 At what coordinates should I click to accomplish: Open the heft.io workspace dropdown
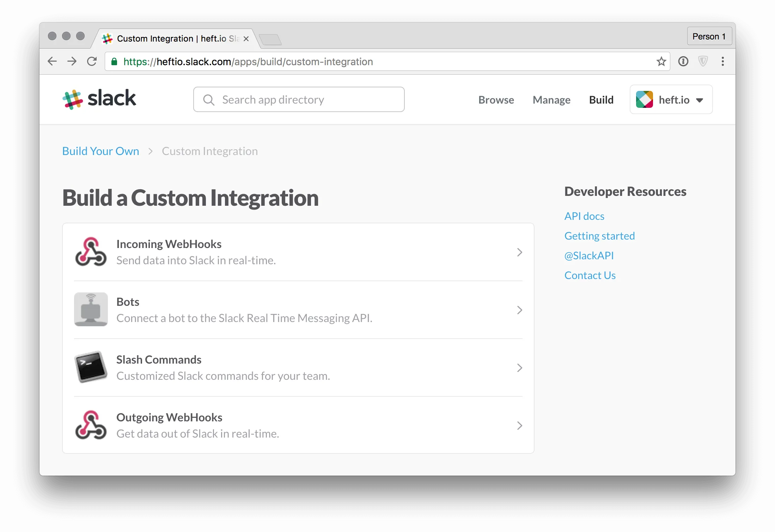(700, 100)
